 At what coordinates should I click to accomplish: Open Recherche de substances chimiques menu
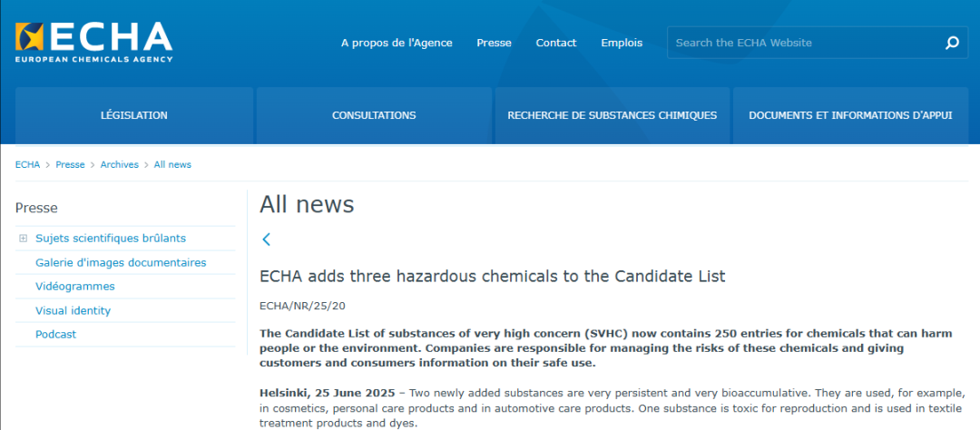pos(612,115)
